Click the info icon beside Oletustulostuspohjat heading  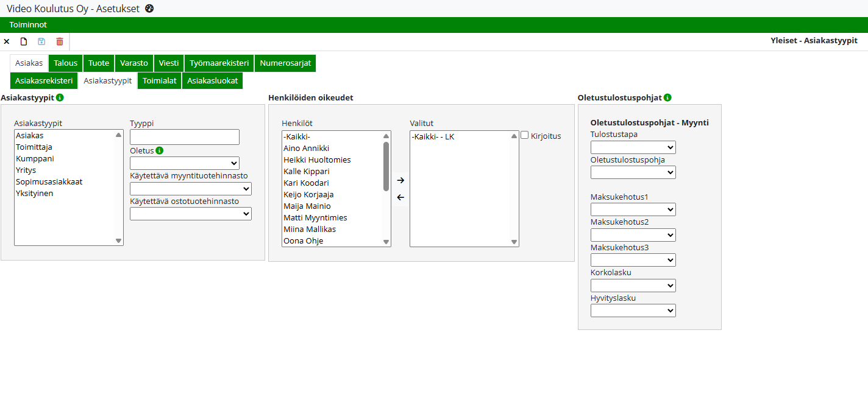pyautogui.click(x=667, y=97)
